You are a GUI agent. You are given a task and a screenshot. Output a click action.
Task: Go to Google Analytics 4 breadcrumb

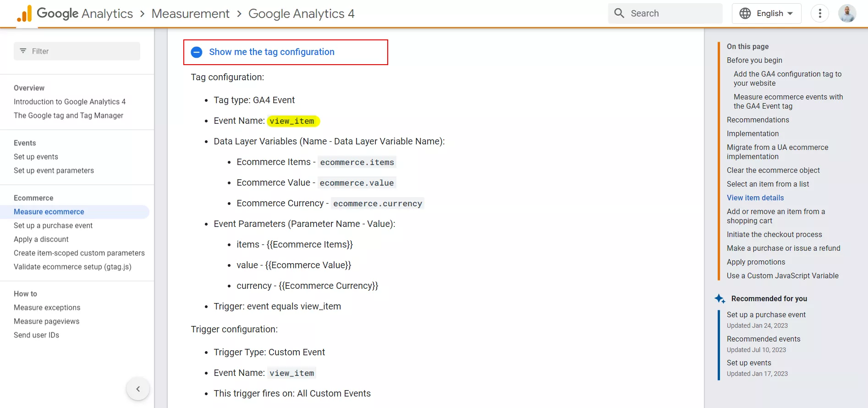click(x=301, y=14)
